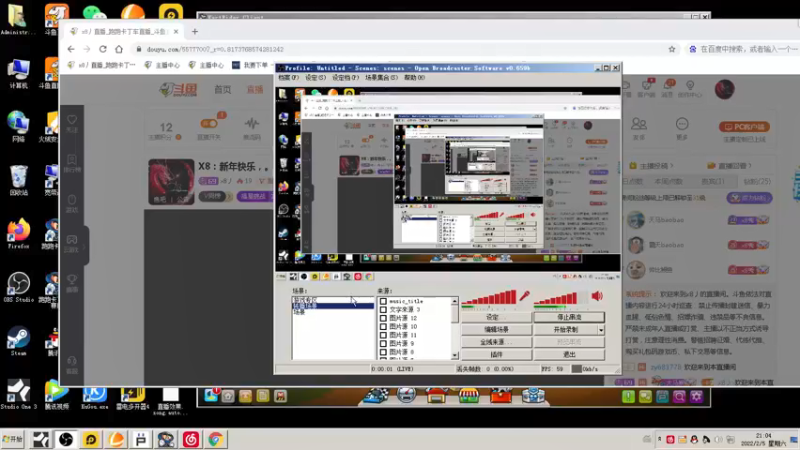Click the Chrome icon in the taskbar
This screenshot has height=450, width=800.
215,439
